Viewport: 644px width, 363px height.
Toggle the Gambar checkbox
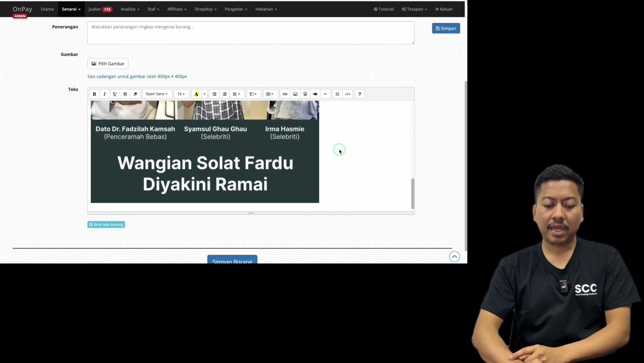(89, 55)
